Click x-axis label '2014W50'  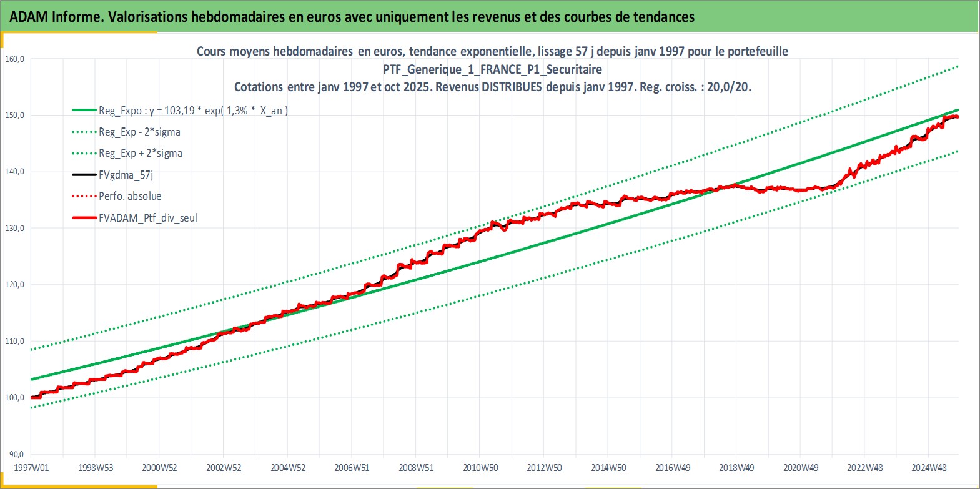(x=608, y=467)
